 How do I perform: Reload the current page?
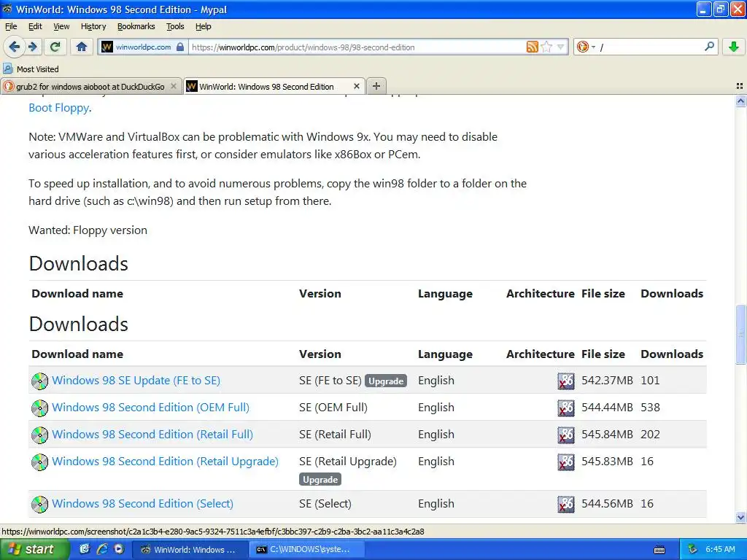pyautogui.click(x=55, y=47)
